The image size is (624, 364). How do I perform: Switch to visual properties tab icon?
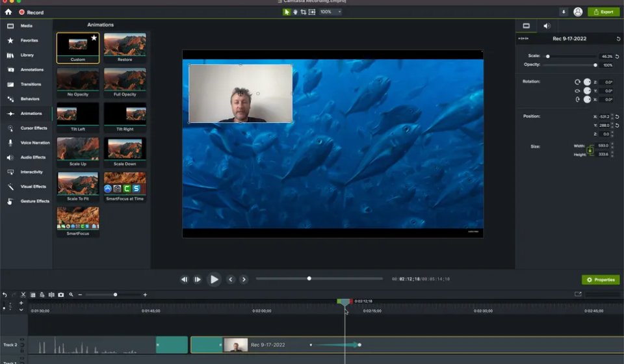click(526, 26)
